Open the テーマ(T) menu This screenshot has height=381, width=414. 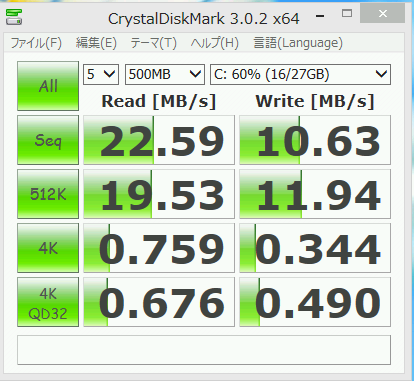click(x=153, y=43)
